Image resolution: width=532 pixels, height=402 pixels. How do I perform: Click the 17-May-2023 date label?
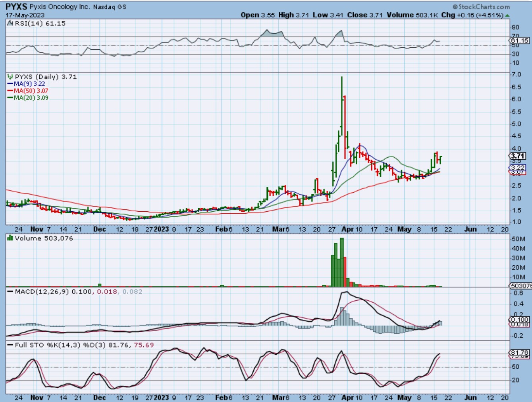tap(25, 15)
